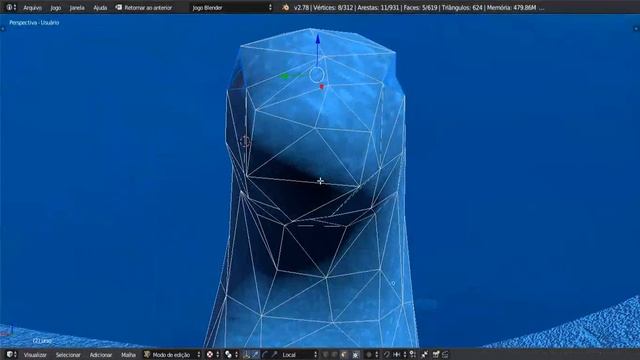640x360 pixels.
Task: Expand the left tool shelf region
Action: point(3,29)
